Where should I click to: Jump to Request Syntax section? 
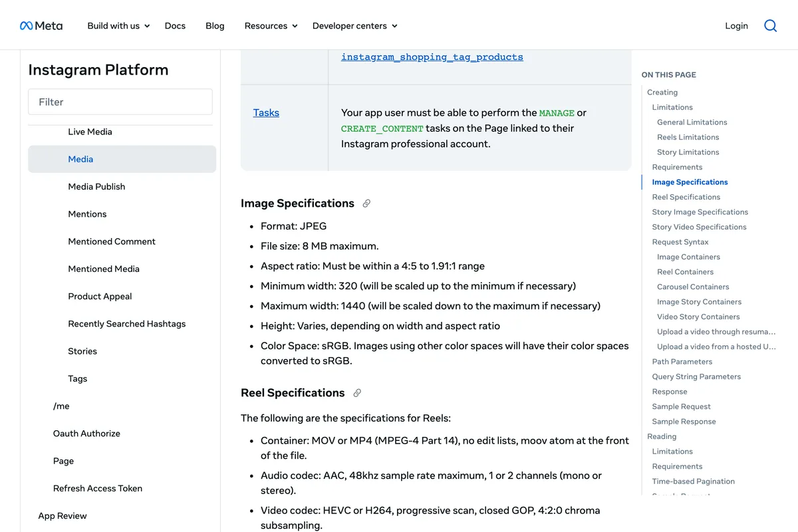tap(680, 242)
